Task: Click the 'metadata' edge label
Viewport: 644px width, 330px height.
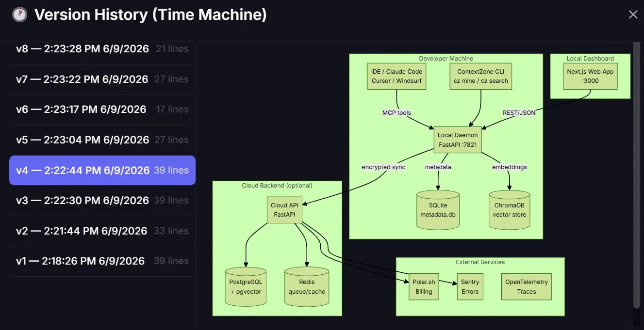Action: tap(438, 167)
